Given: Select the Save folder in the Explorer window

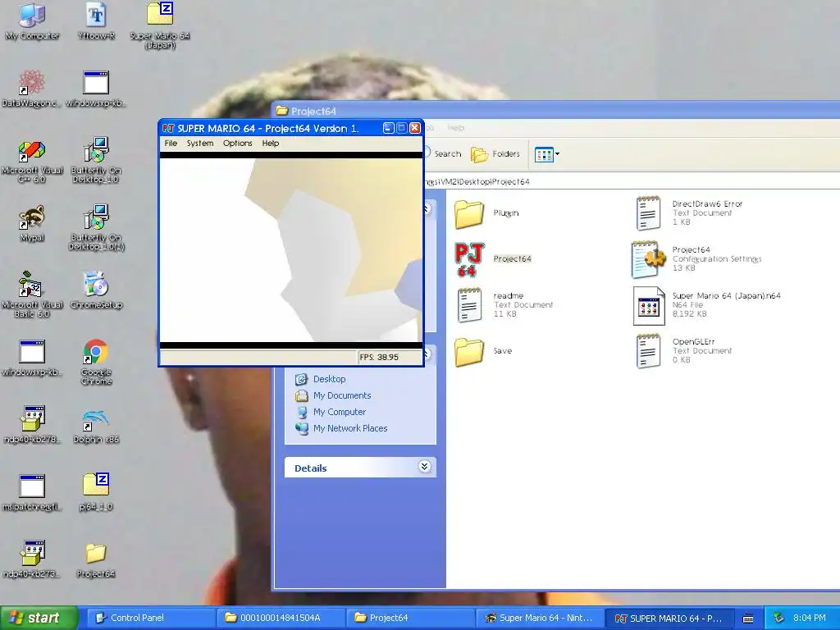Looking at the screenshot, I should pos(469,351).
